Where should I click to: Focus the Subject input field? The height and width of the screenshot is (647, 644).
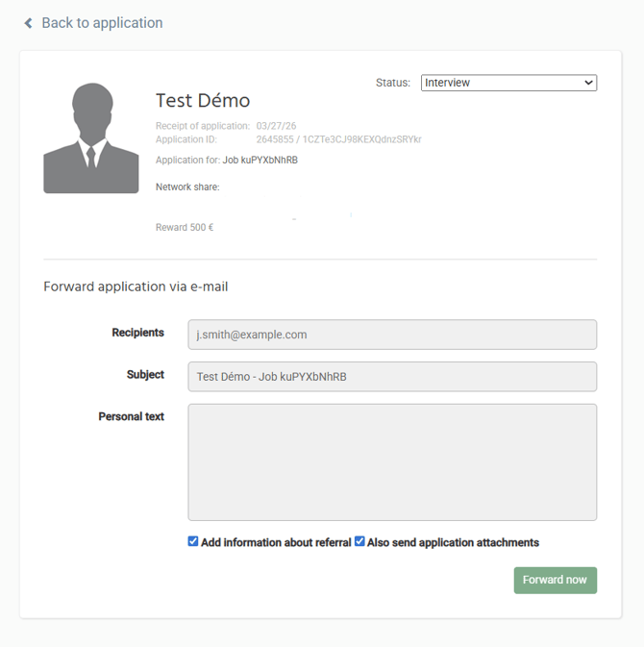[x=392, y=377]
